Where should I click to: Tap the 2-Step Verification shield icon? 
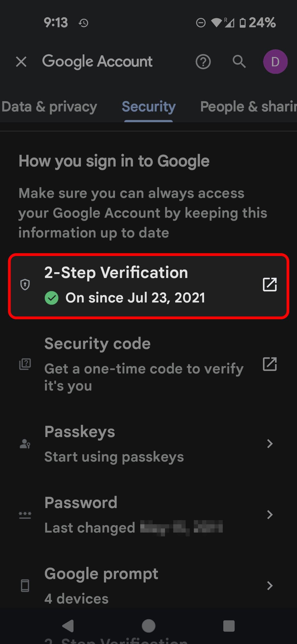(25, 285)
